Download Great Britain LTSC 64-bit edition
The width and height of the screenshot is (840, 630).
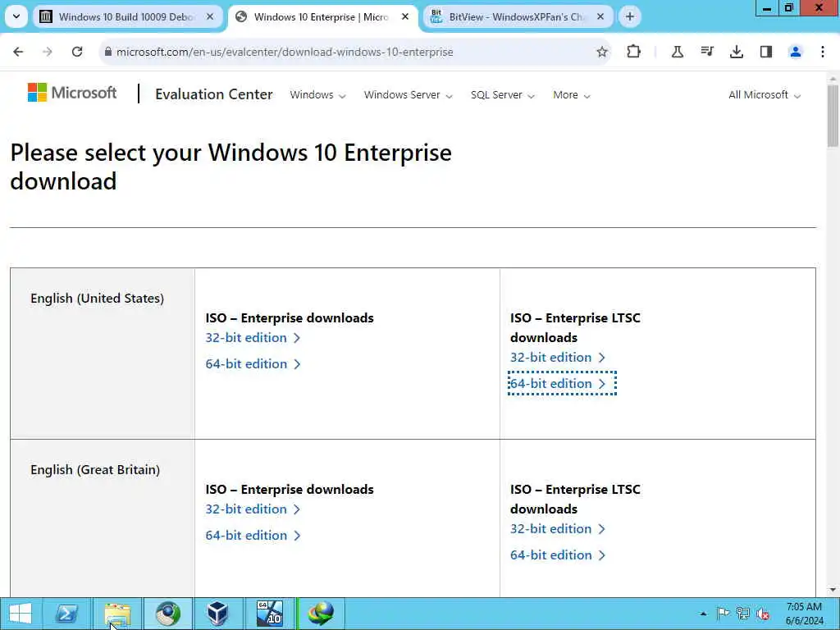coord(557,555)
